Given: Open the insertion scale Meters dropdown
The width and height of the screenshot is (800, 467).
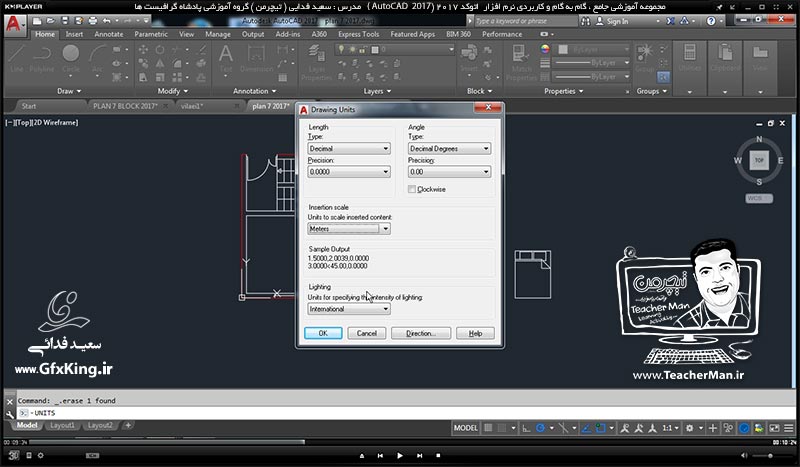Looking at the screenshot, I should 349,229.
